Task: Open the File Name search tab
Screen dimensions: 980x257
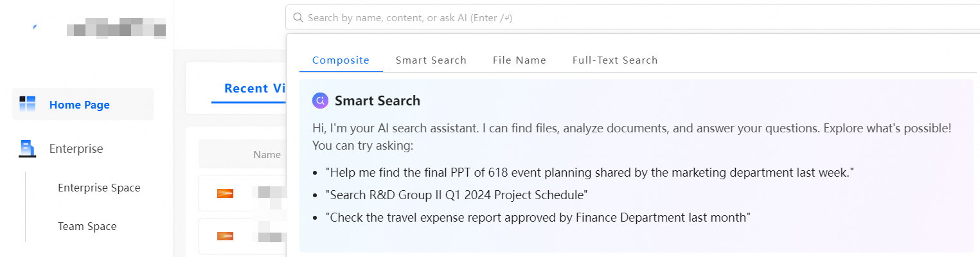Action: 519,60
